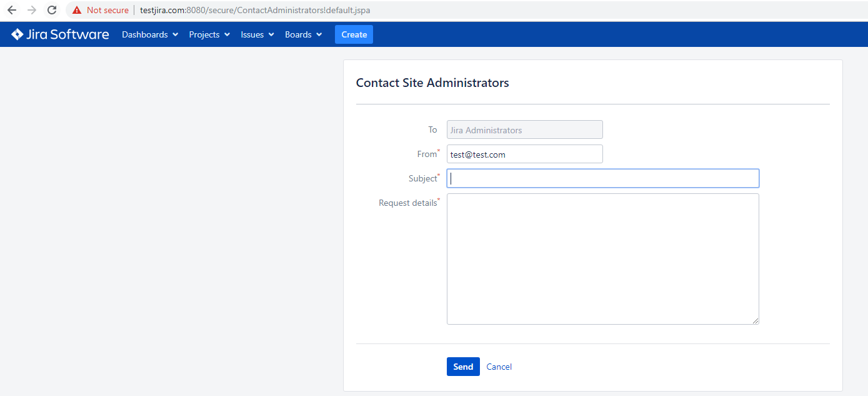Image resolution: width=868 pixels, height=396 pixels.
Task: Reload the current page
Action: point(52,11)
